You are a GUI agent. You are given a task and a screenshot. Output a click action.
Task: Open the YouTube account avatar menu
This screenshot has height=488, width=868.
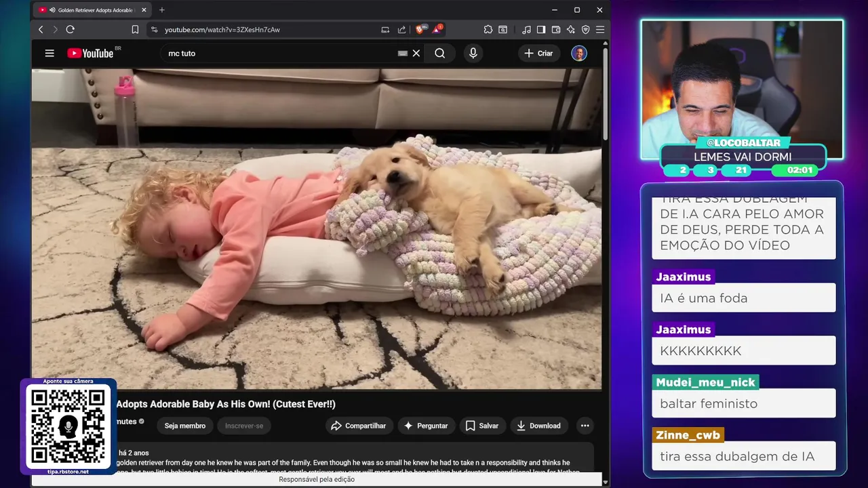(x=579, y=54)
